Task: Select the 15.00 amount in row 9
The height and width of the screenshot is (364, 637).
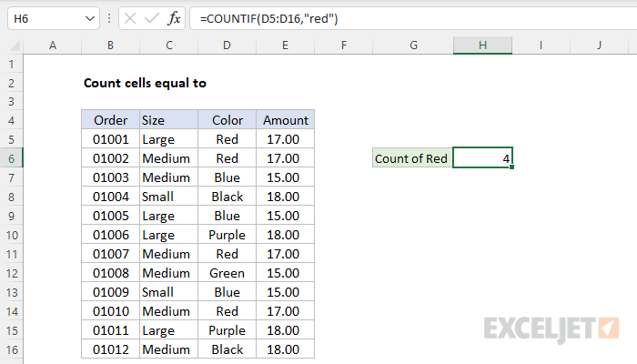Action: 285,216
